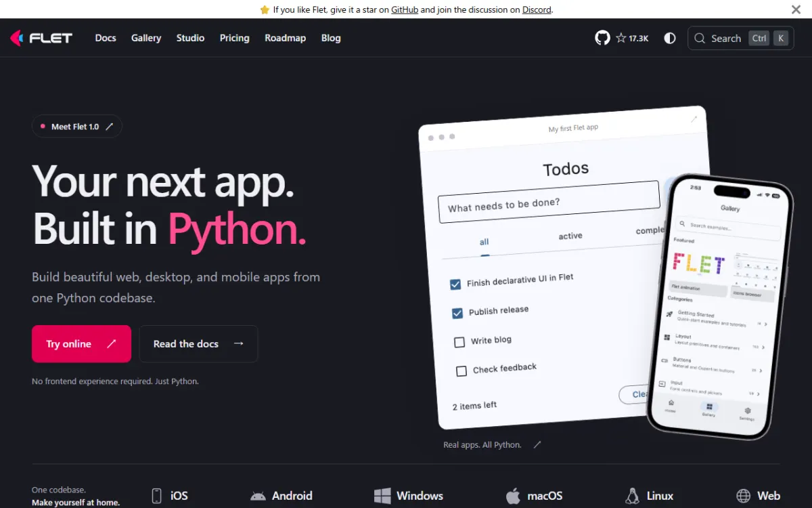Tap the Home icon in phone bottom bar
This screenshot has width=812, height=508.
671,402
